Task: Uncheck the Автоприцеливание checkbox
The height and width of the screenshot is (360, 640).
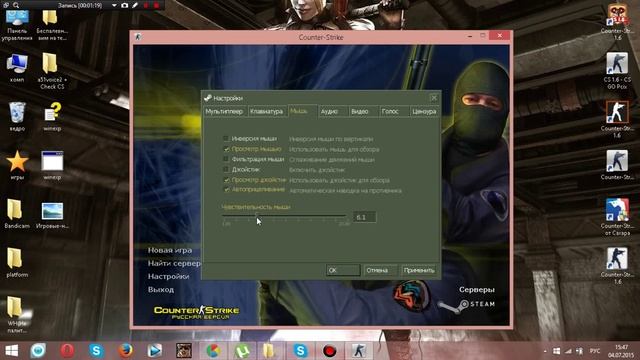Action: point(226,190)
